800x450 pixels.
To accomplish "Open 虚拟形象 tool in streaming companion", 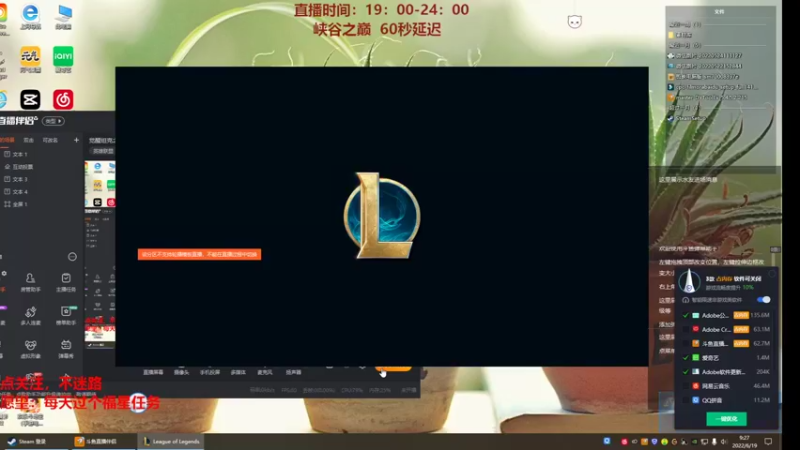I will tap(30, 349).
